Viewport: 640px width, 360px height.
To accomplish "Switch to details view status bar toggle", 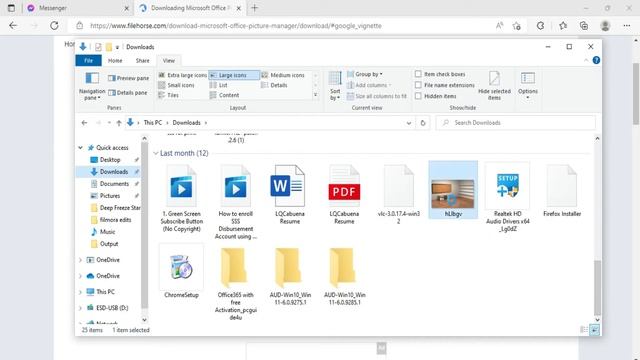I will pos(584,330).
